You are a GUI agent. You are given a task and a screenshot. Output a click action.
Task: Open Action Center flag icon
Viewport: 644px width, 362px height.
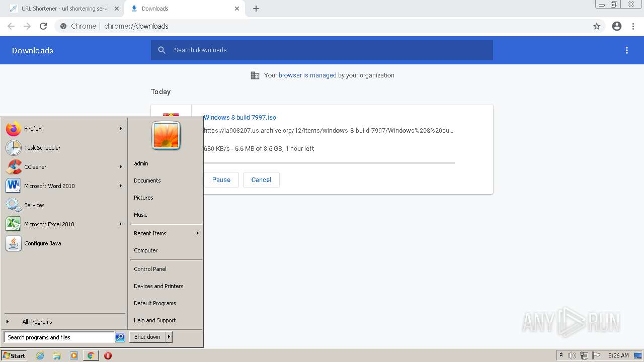coord(596,355)
